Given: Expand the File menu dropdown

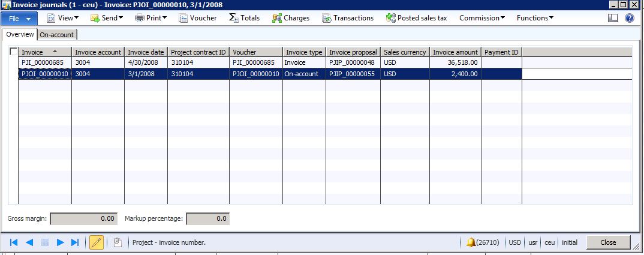Looking at the screenshot, I should pos(19,18).
